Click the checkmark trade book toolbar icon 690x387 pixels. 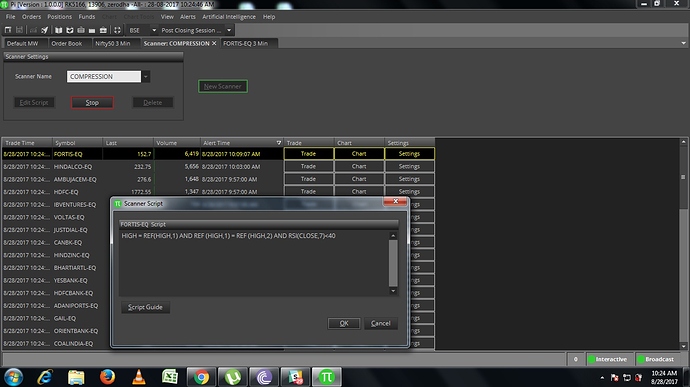click(x=70, y=30)
